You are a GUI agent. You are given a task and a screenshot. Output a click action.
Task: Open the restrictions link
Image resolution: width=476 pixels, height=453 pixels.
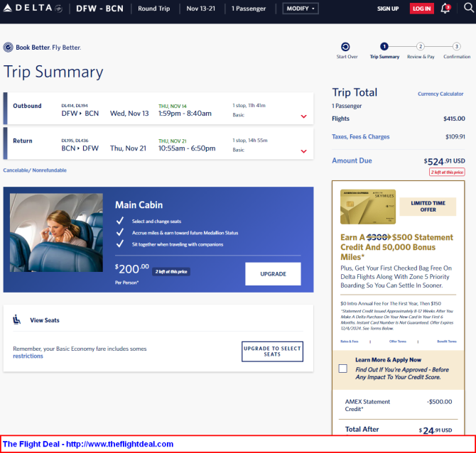click(28, 356)
